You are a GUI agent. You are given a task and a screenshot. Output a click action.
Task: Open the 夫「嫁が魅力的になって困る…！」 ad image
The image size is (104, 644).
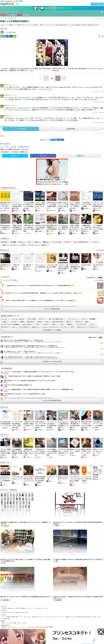point(52,172)
